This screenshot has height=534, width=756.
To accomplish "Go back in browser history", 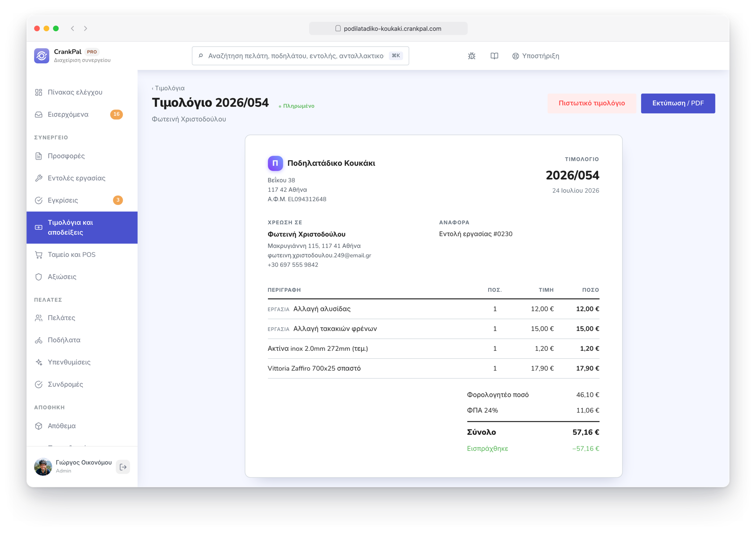I will [73, 28].
